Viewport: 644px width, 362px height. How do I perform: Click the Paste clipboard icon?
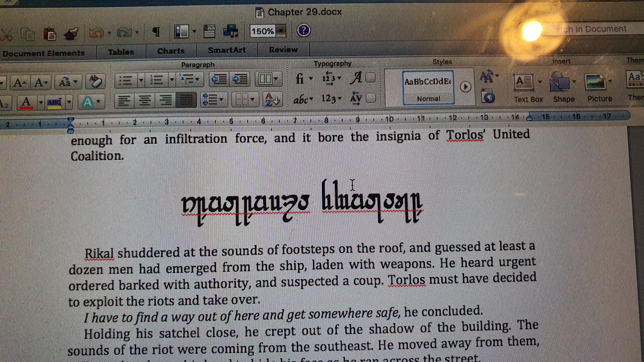(x=50, y=34)
